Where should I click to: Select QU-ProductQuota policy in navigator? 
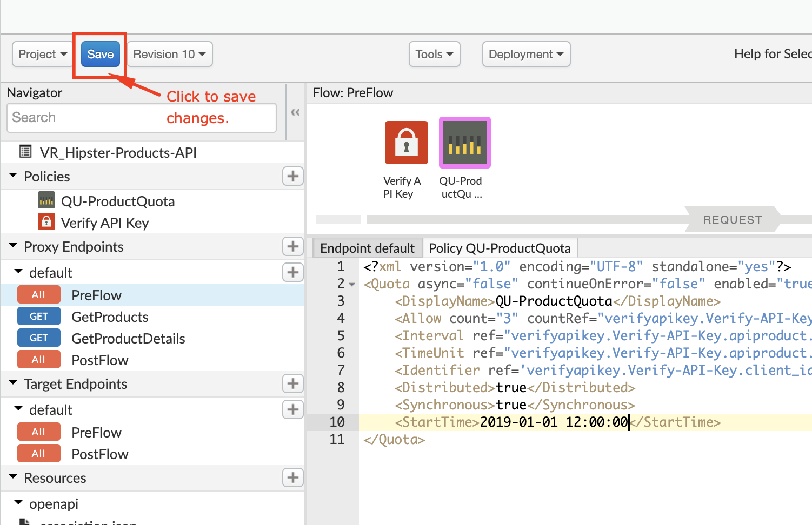118,201
